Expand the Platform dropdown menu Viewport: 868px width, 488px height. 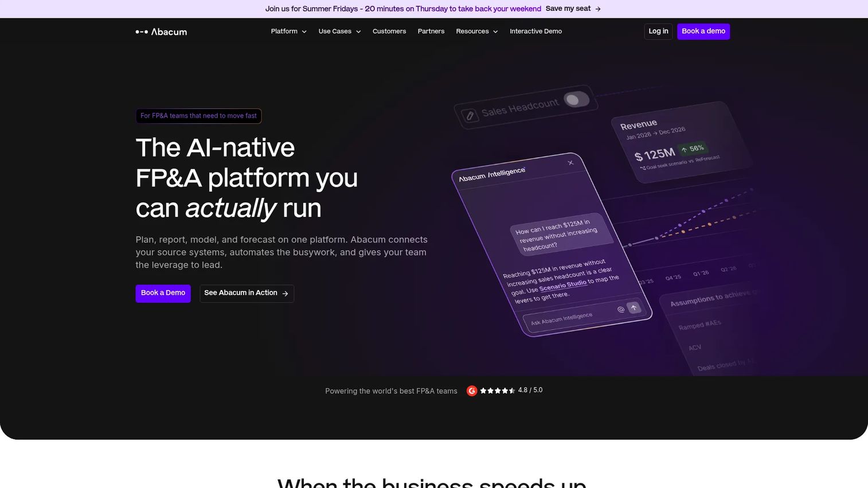(x=288, y=32)
